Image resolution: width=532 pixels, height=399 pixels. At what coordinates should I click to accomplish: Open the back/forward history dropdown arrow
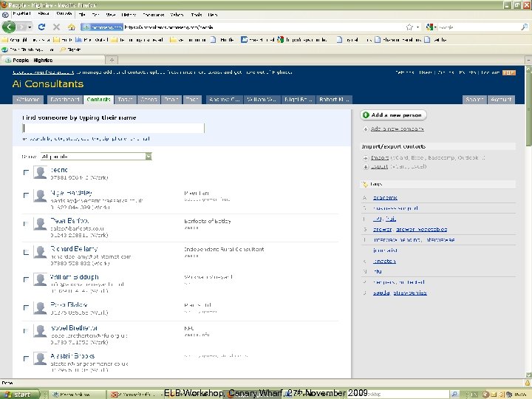pyautogui.click(x=30, y=27)
